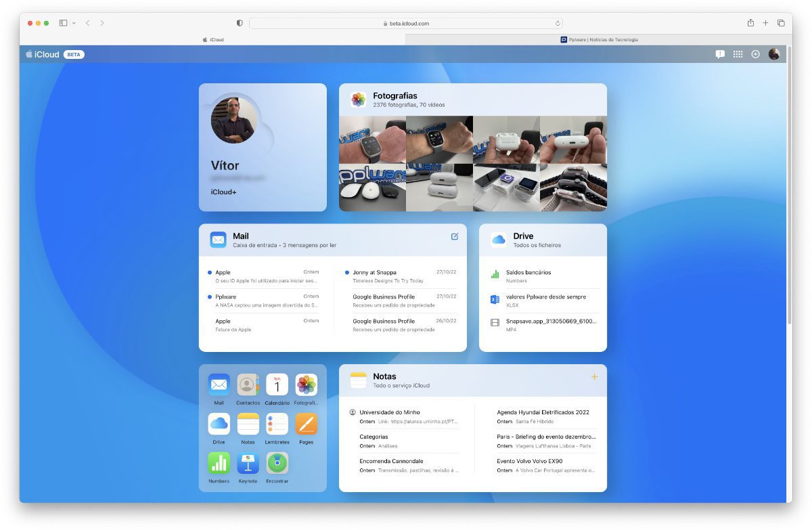The height and width of the screenshot is (530, 812).
Task: Open the Keynote app icon
Action: pos(248,463)
